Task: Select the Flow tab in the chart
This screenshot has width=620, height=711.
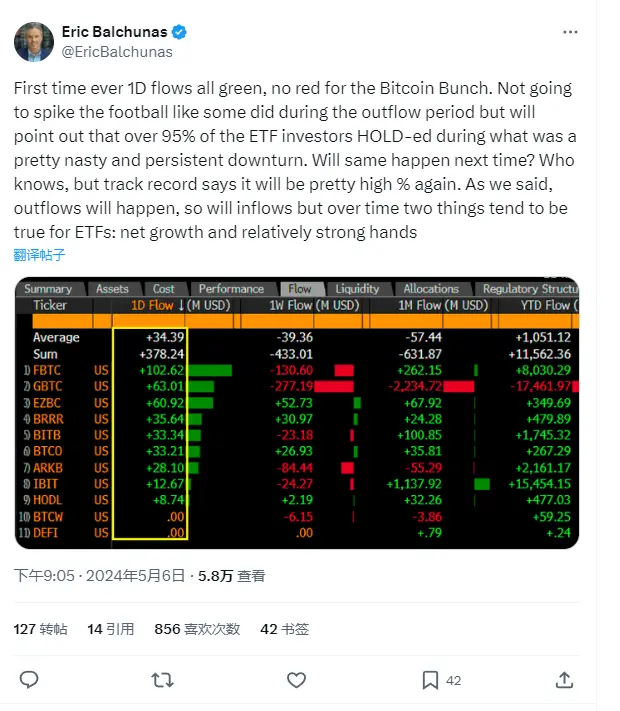Action: (299, 289)
